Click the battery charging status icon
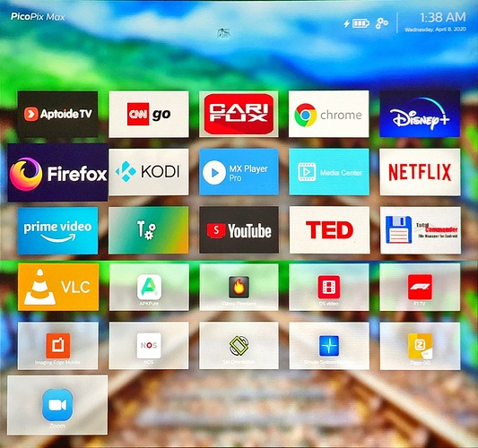The image size is (478, 448). (x=356, y=23)
